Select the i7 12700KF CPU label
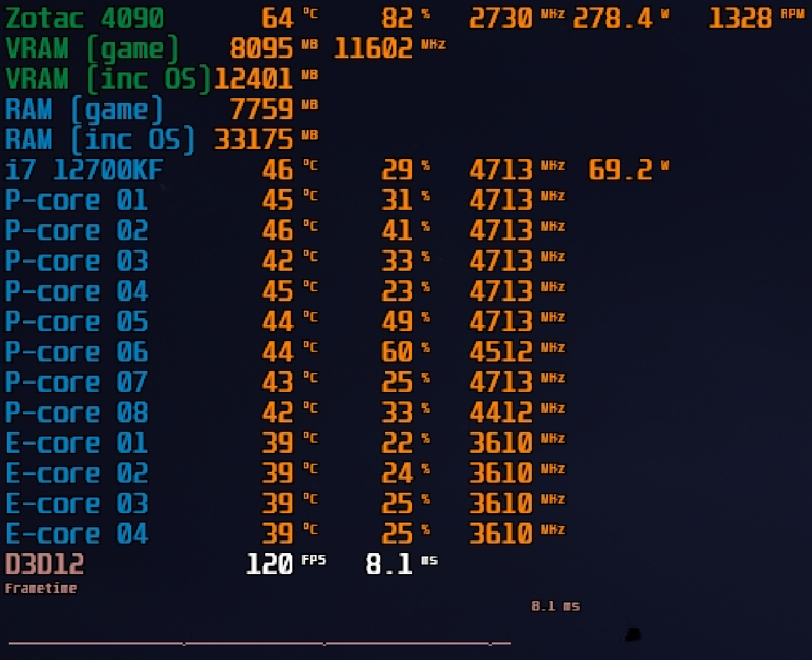 tap(85, 170)
